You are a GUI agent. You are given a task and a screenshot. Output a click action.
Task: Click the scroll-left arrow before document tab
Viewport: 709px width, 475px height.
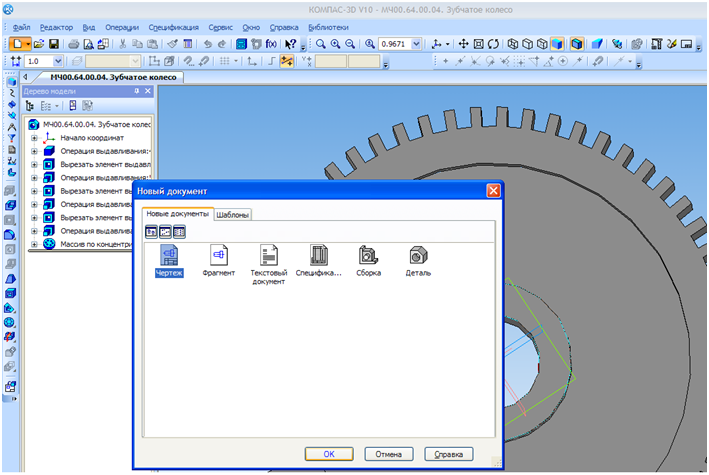(x=26, y=77)
